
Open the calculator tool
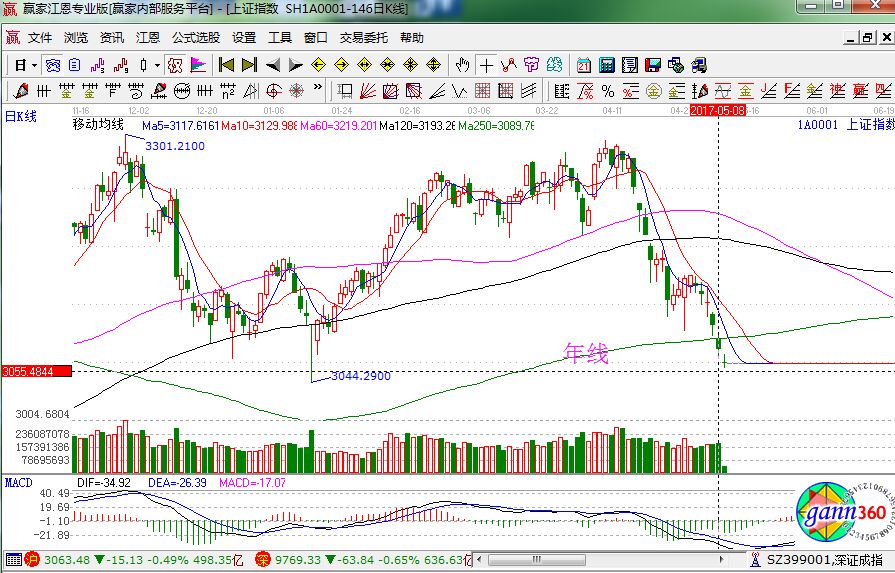pos(606,65)
